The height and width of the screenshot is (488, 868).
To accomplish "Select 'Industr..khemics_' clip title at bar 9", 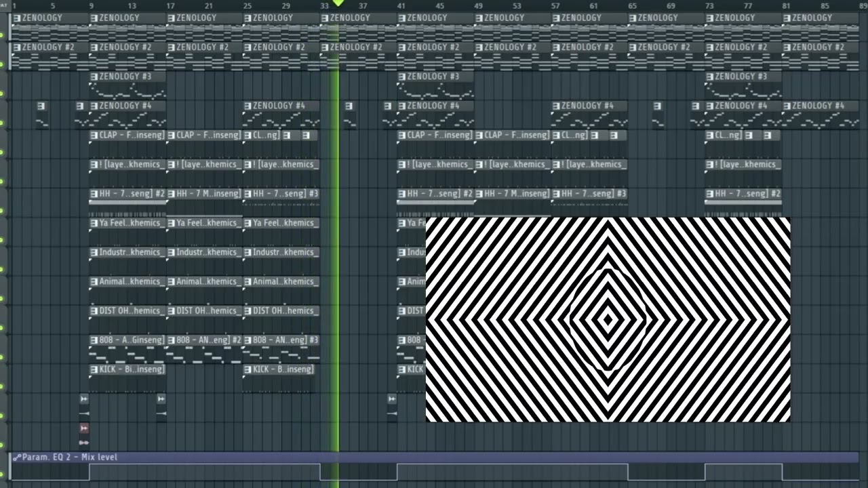I will pos(132,252).
